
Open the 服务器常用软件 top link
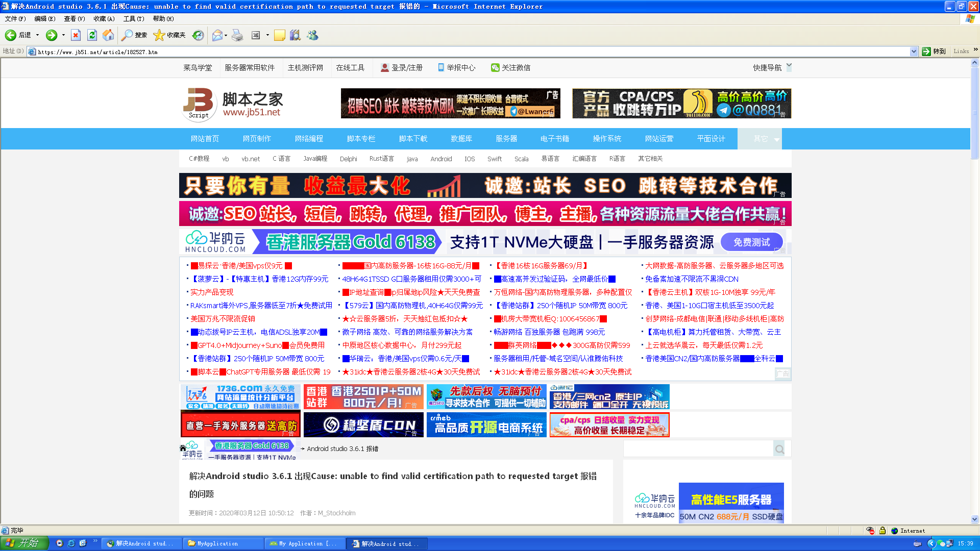pos(250,67)
